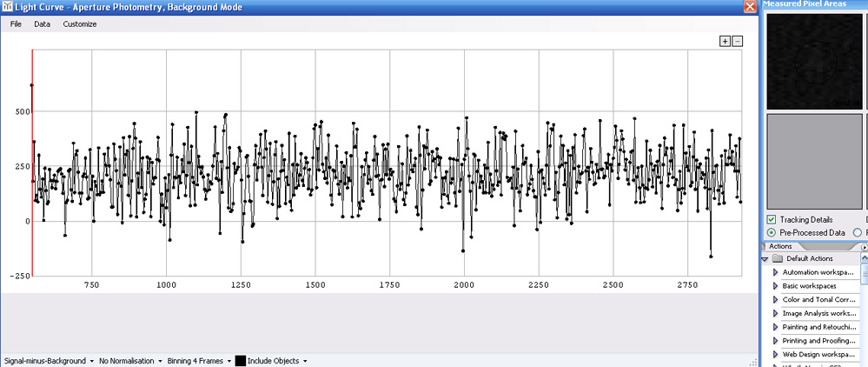Select the Automation workspa... row text

(819, 273)
